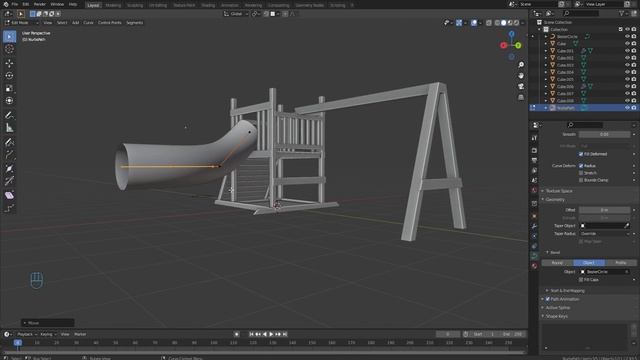This screenshot has height=360, width=640.
Task: Open the Global transform orientation dropdown
Action: (236, 14)
